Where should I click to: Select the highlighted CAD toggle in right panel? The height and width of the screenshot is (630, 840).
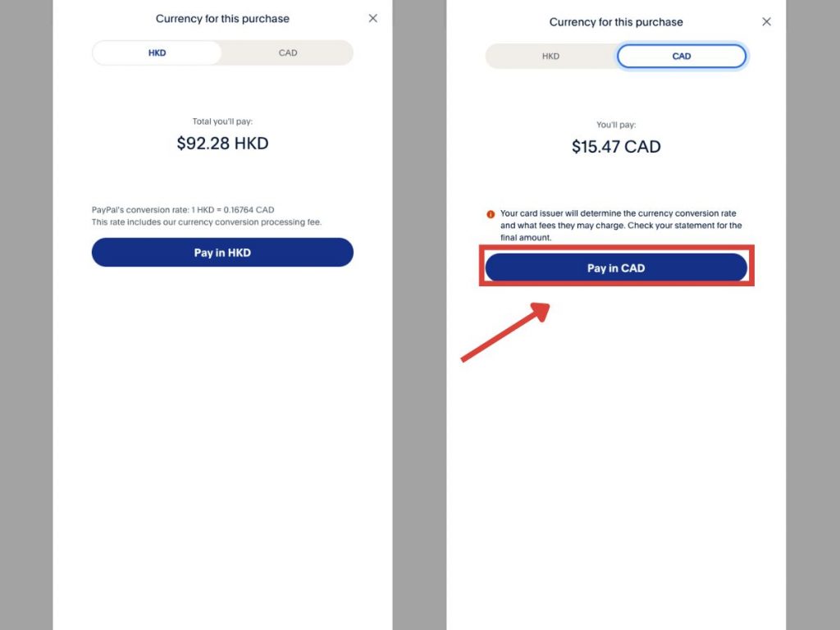(x=681, y=57)
